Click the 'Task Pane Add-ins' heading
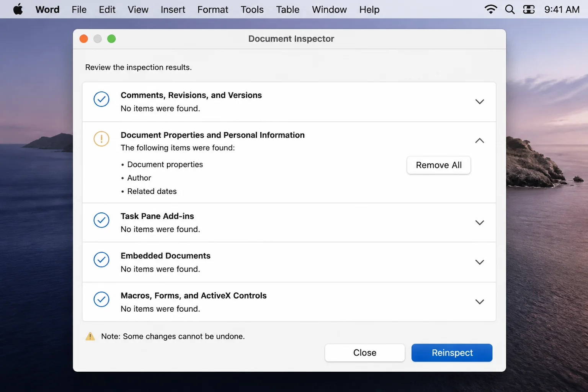This screenshot has width=588, height=392. coord(157,216)
